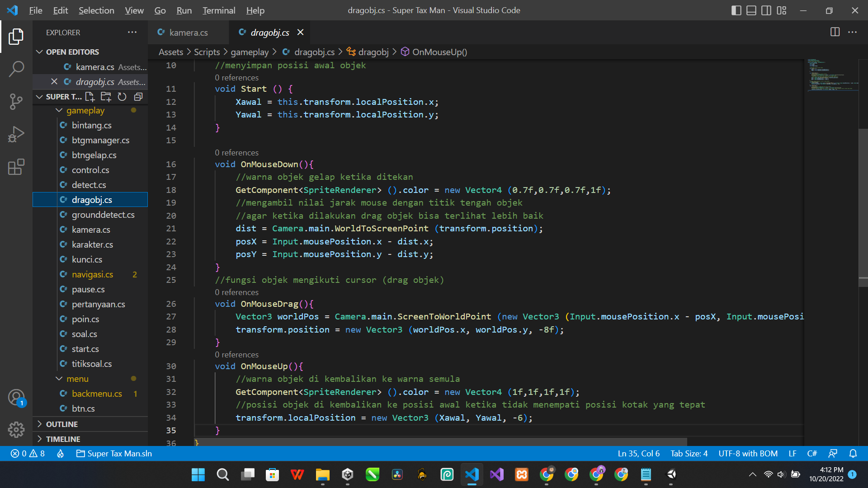Click Collapse Folders icon in explorer

pos(138,97)
